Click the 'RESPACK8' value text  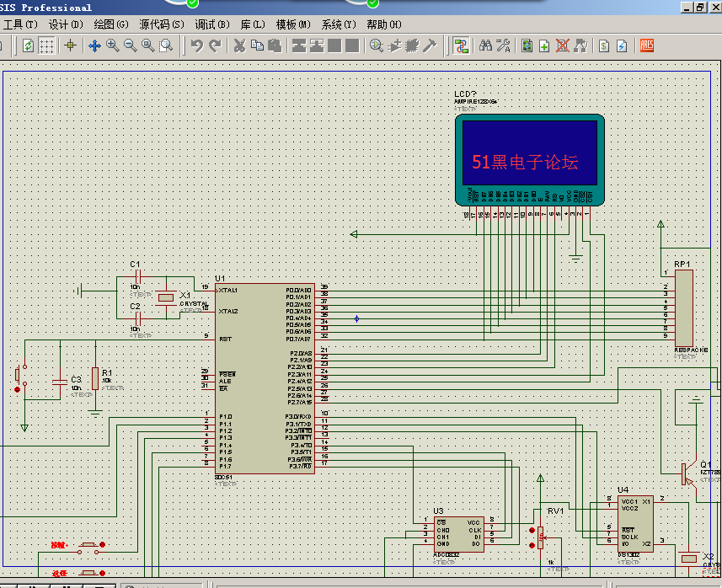pyautogui.click(x=691, y=350)
